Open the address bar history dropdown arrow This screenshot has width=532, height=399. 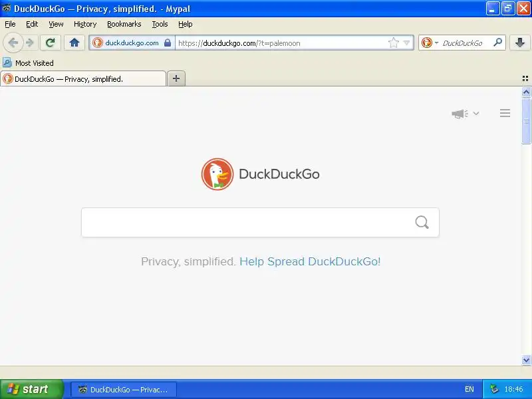coord(406,43)
